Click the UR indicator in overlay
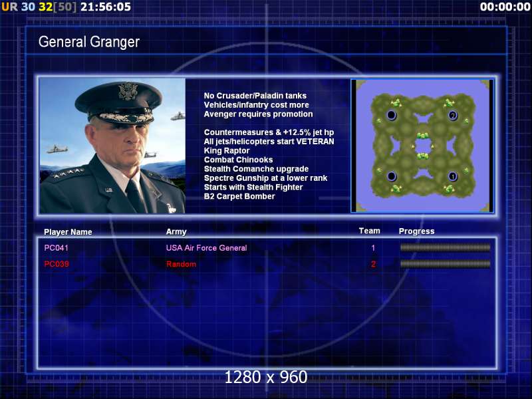 click(x=9, y=7)
